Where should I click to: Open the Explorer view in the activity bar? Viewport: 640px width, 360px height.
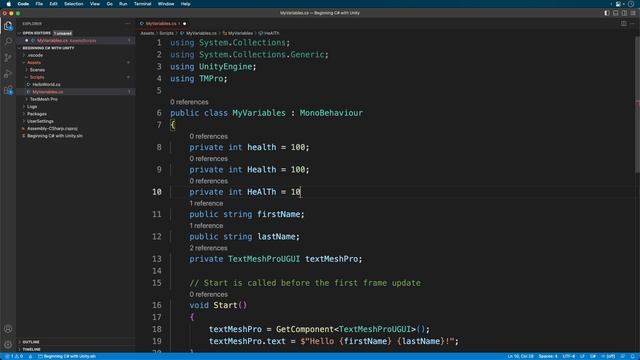(8, 26)
